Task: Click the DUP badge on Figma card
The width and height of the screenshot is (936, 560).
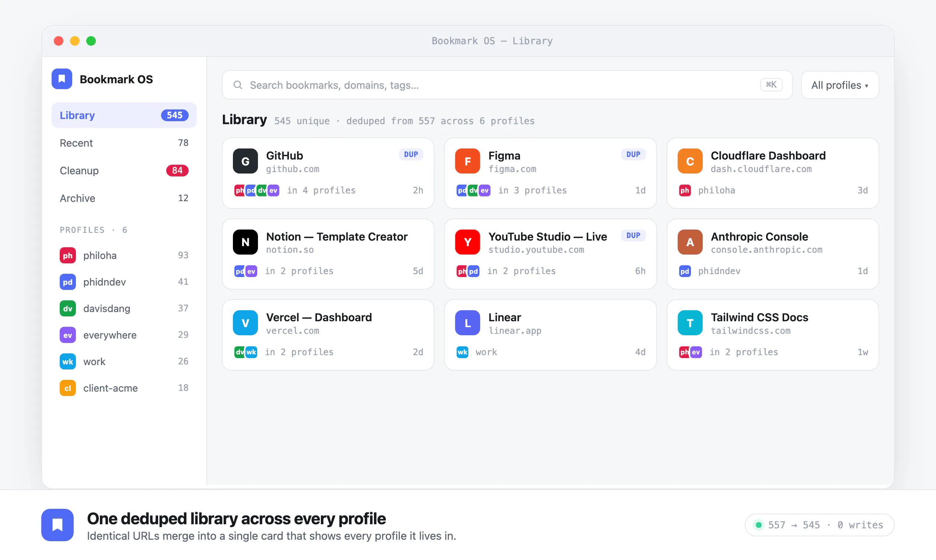Action: pyautogui.click(x=633, y=154)
